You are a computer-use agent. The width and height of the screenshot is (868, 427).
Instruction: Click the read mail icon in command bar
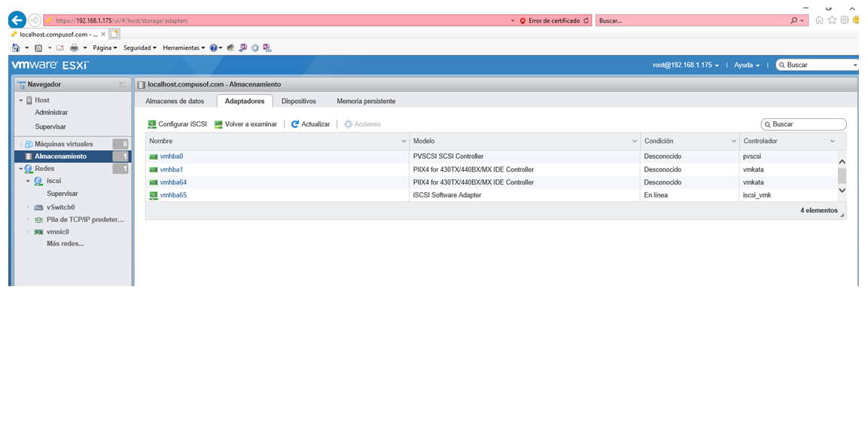59,47
